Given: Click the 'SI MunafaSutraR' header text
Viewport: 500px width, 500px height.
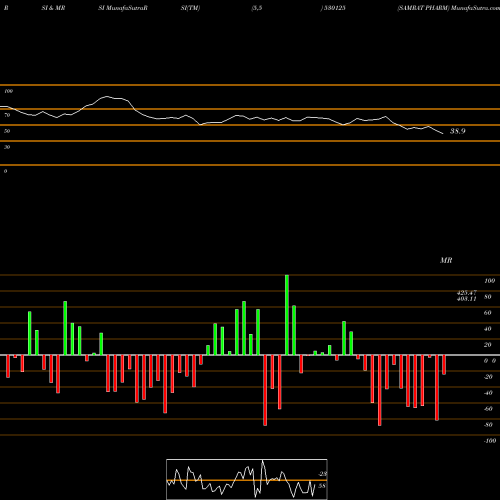Looking at the screenshot, I should click(x=123, y=8).
